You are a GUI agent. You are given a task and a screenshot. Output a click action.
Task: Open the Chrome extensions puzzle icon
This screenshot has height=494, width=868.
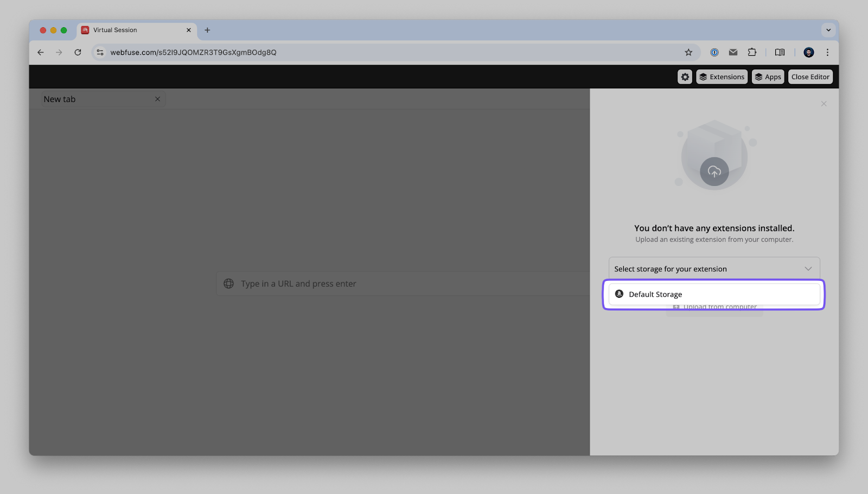click(x=752, y=52)
